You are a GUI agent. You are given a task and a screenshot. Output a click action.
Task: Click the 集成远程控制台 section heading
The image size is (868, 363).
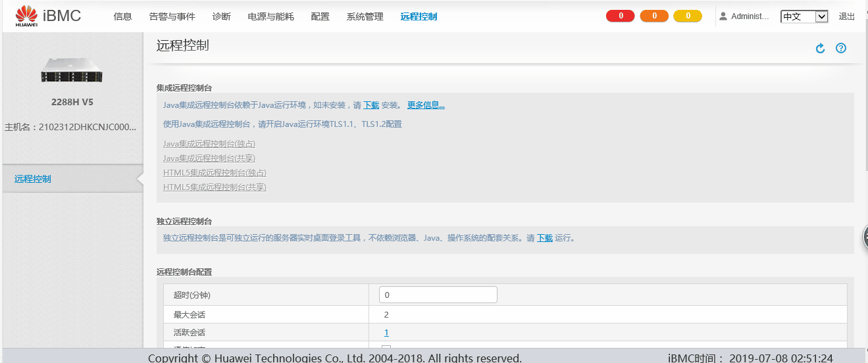(184, 87)
